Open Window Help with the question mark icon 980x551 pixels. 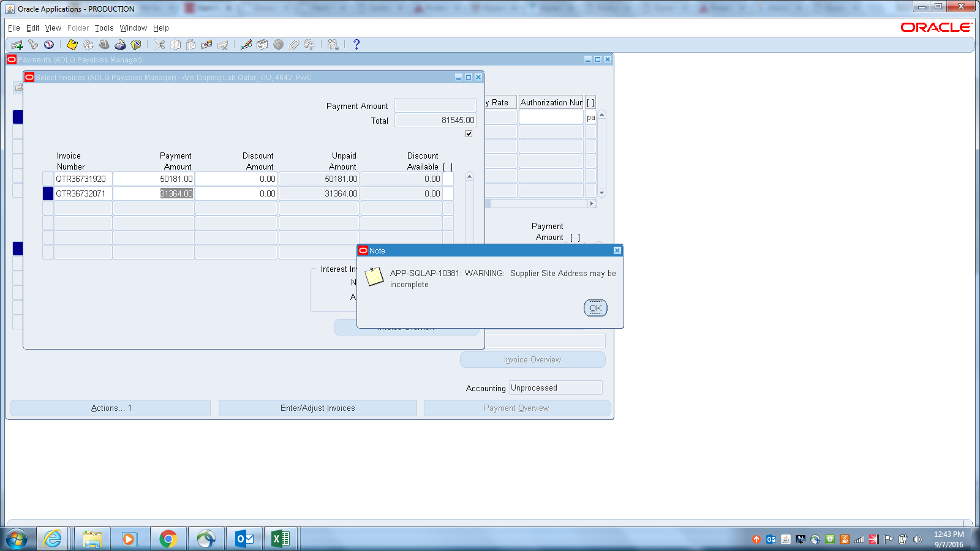356,44
